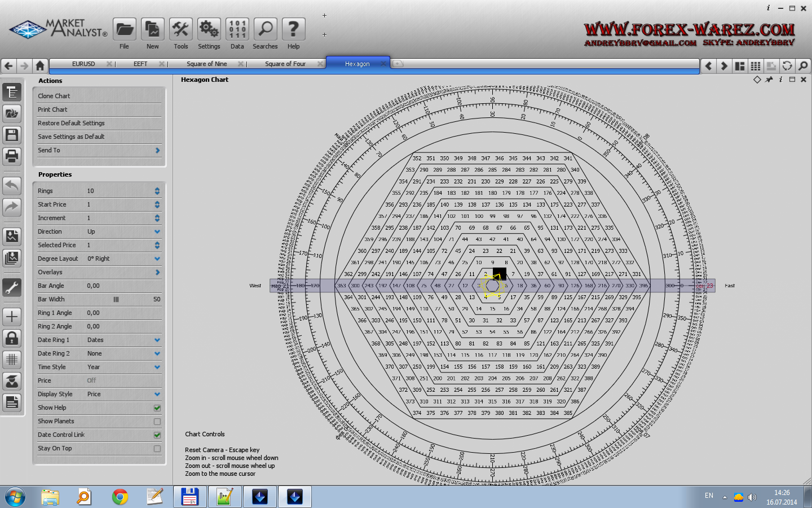Click the padlock icon in left sidebar
The height and width of the screenshot is (508, 812).
click(x=12, y=338)
